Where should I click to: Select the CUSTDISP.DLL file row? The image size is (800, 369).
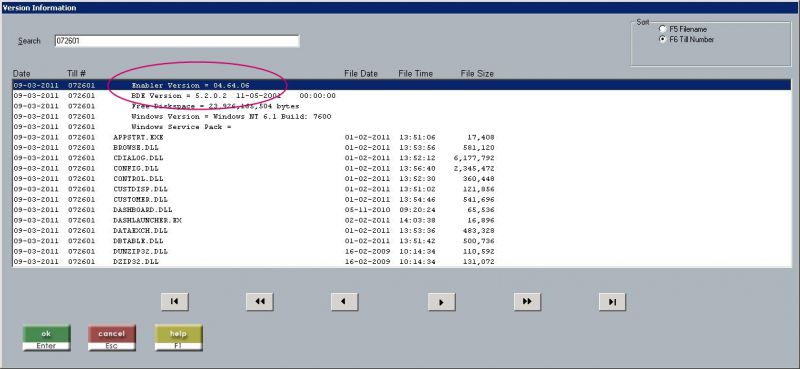[x=402, y=189]
